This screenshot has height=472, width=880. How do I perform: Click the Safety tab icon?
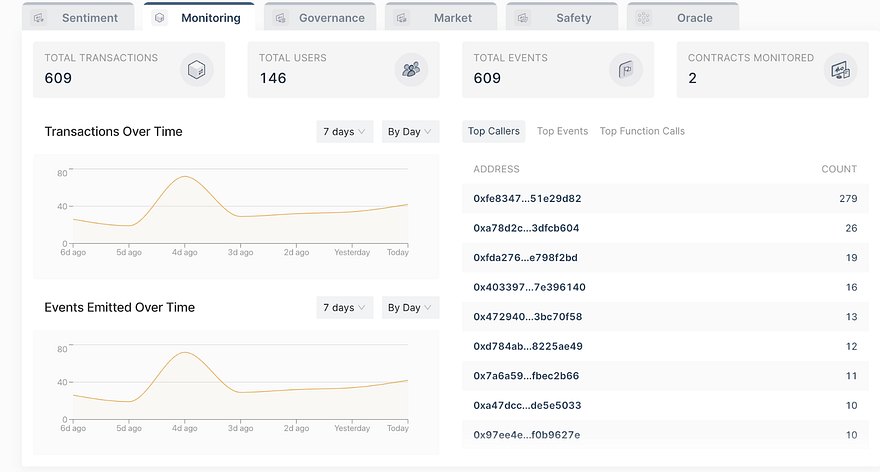[522, 18]
